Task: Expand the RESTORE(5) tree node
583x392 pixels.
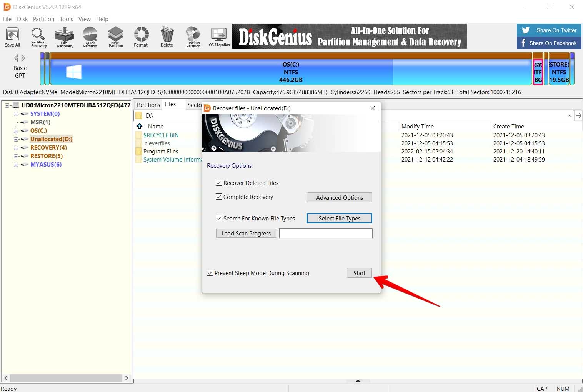Action: [x=16, y=156]
